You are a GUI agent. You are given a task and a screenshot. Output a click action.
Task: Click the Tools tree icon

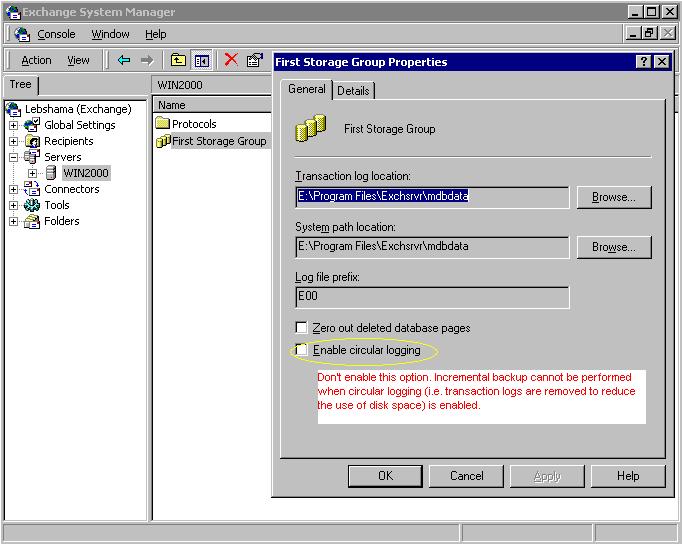(x=32, y=205)
